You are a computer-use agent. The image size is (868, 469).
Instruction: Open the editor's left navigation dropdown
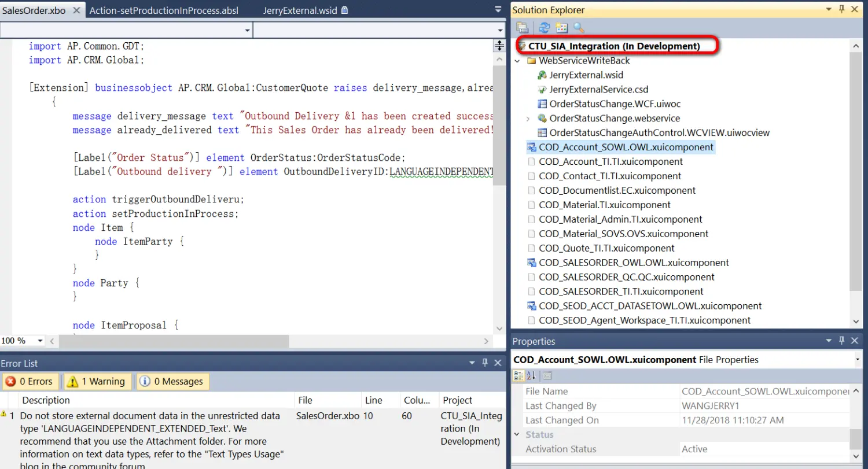point(248,30)
